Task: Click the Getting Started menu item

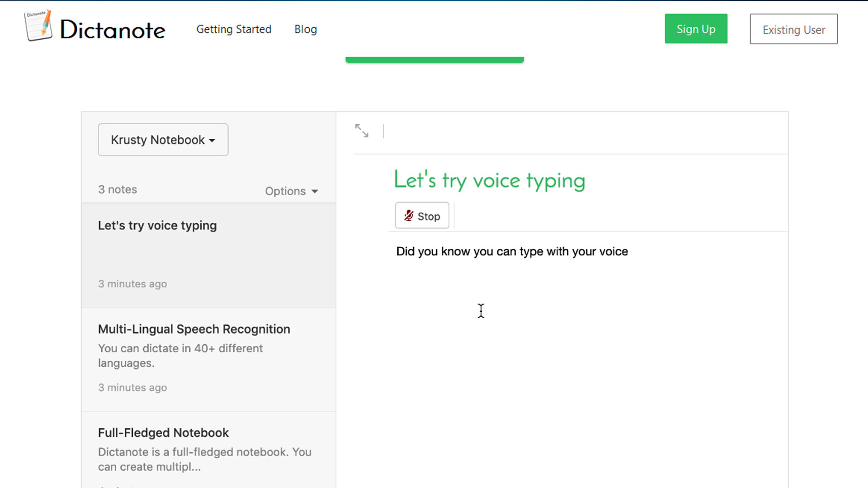Action: pyautogui.click(x=234, y=29)
